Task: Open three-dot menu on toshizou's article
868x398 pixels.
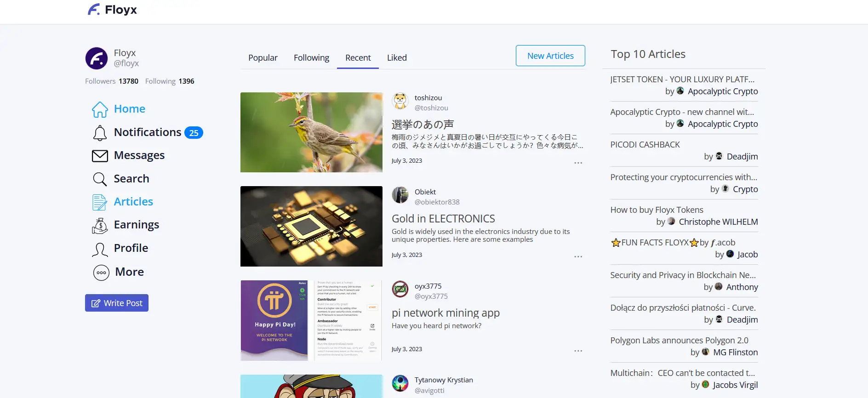Action: point(578,163)
